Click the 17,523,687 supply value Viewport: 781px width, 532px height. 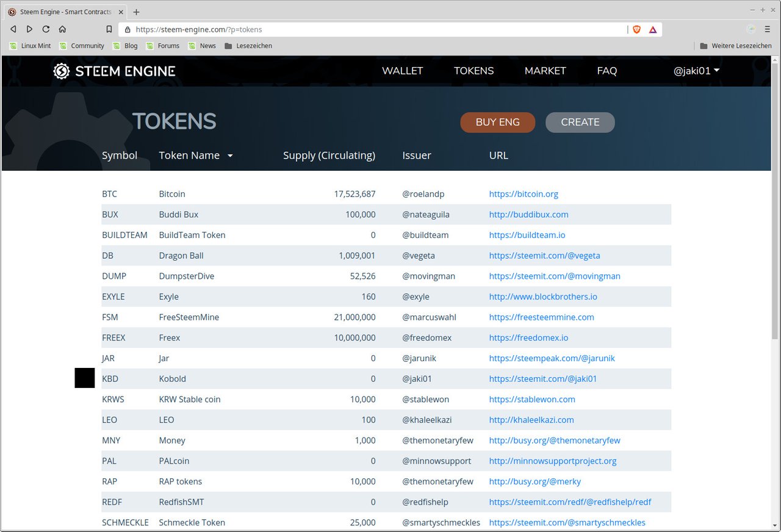[x=355, y=194]
